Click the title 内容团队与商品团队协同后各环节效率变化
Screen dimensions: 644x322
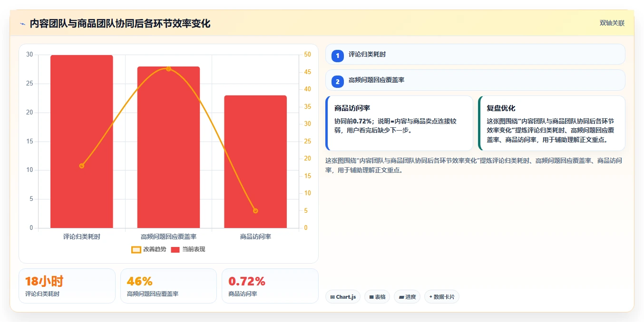click(120, 23)
